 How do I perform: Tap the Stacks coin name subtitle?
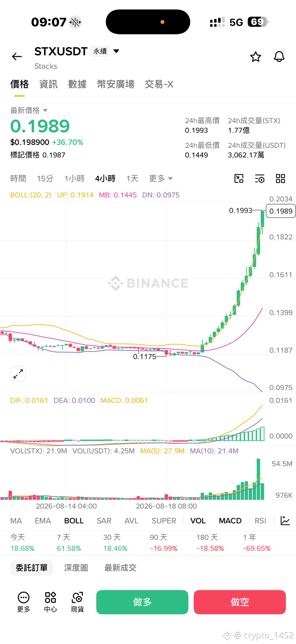point(46,66)
